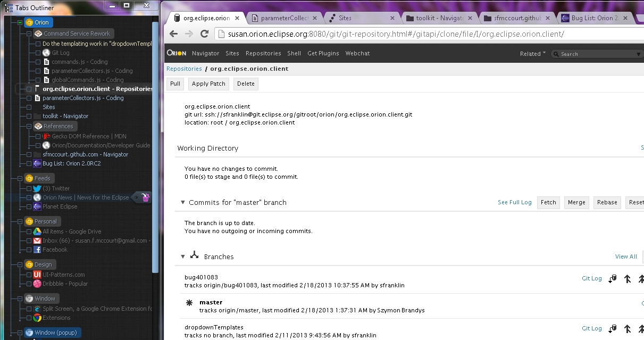Viewport: 644px width, 340px height.
Task: Click the Split Screen extension icon in Window group
Action: pyautogui.click(x=37, y=309)
